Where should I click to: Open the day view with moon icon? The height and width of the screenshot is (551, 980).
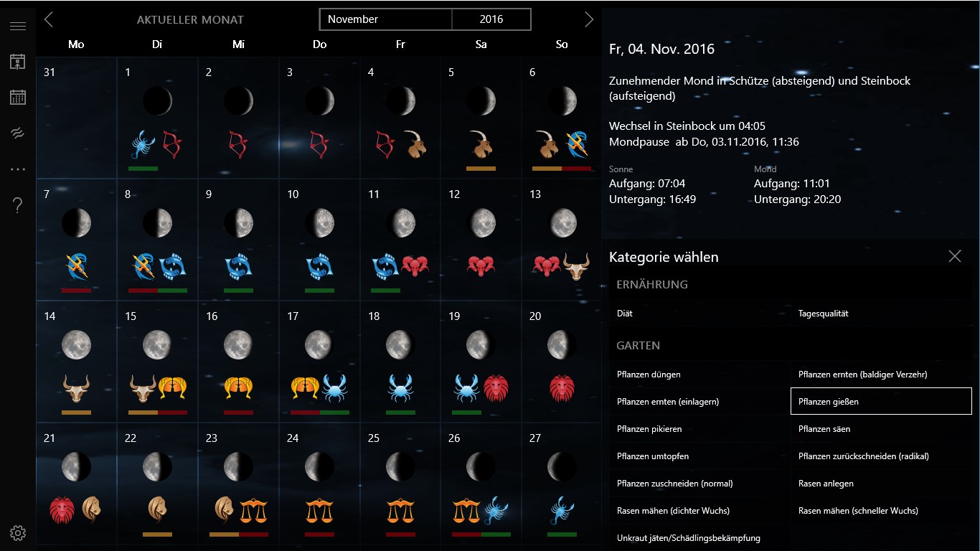[17, 61]
